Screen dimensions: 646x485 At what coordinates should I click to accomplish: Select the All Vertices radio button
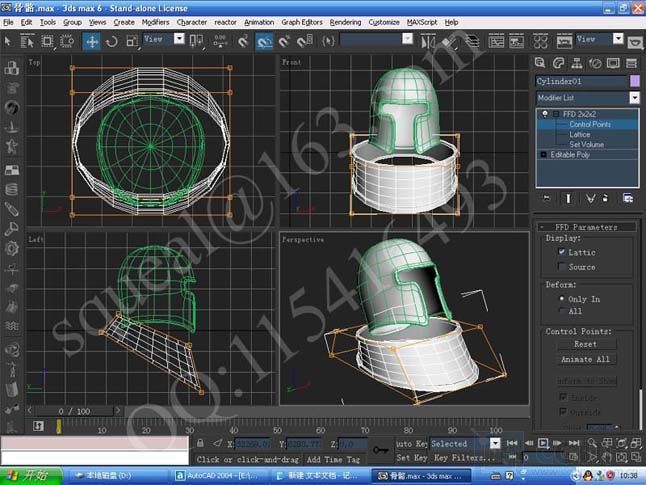tap(562, 310)
